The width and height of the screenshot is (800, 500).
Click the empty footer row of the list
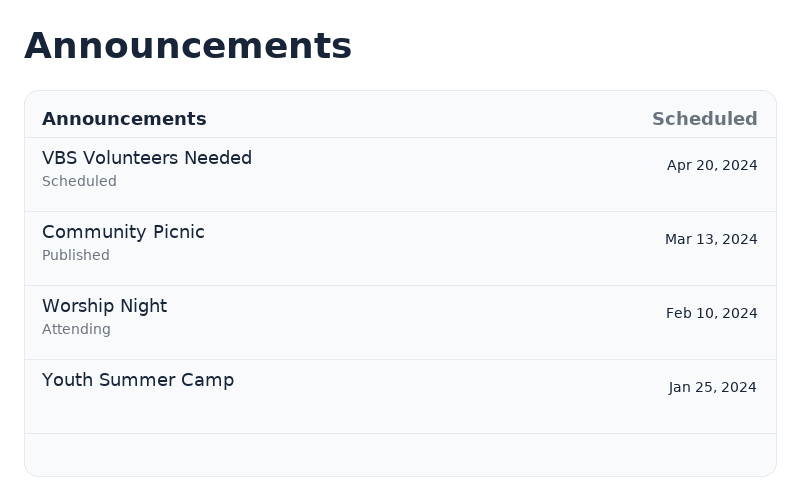[400, 455]
